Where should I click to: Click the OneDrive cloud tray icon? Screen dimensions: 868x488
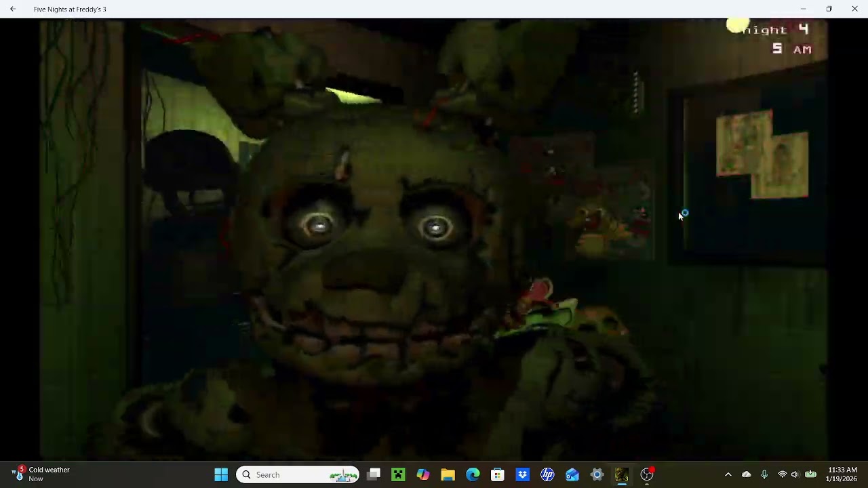click(746, 474)
